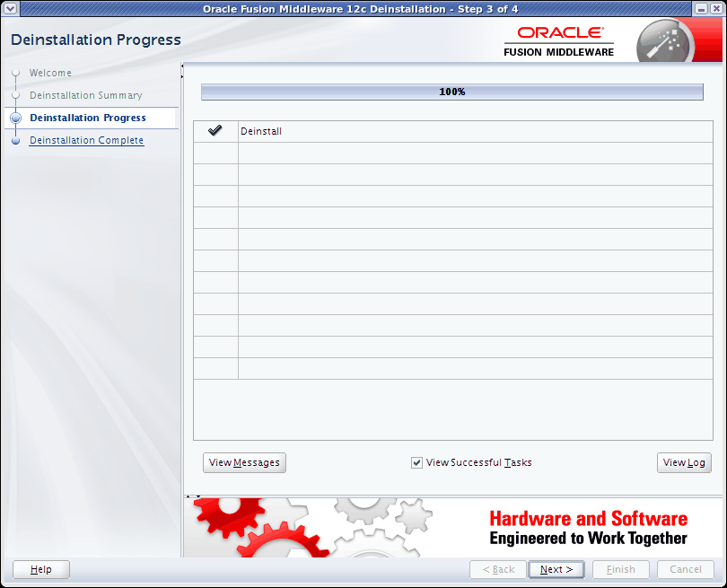The image size is (727, 588).
Task: Select Deinstallation Progress step
Action: click(88, 118)
